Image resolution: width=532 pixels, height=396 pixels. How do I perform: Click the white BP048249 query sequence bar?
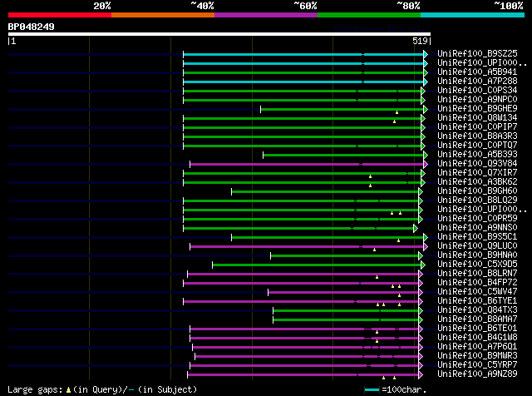coord(219,34)
